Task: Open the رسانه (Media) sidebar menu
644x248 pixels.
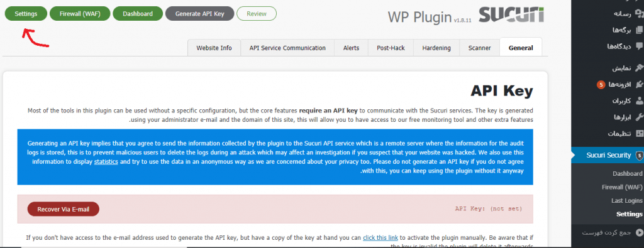Action: coord(623,14)
